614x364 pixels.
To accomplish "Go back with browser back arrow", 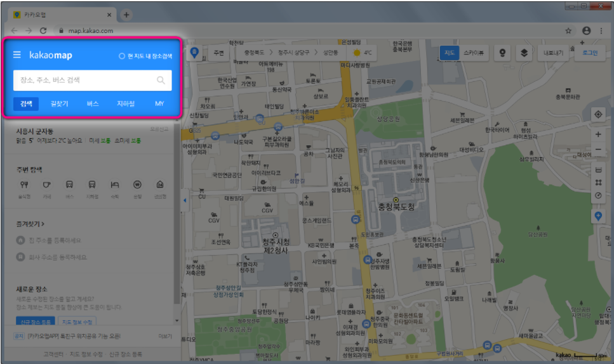I will pos(15,30).
